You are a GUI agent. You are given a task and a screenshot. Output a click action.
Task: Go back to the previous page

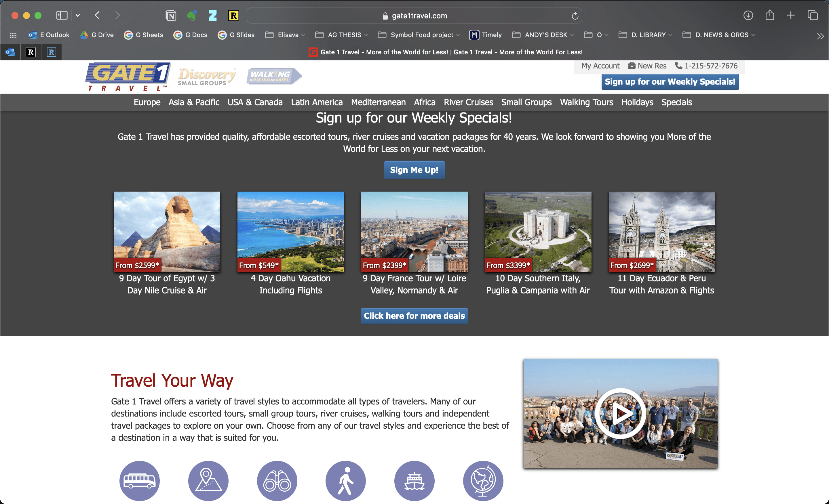(97, 16)
